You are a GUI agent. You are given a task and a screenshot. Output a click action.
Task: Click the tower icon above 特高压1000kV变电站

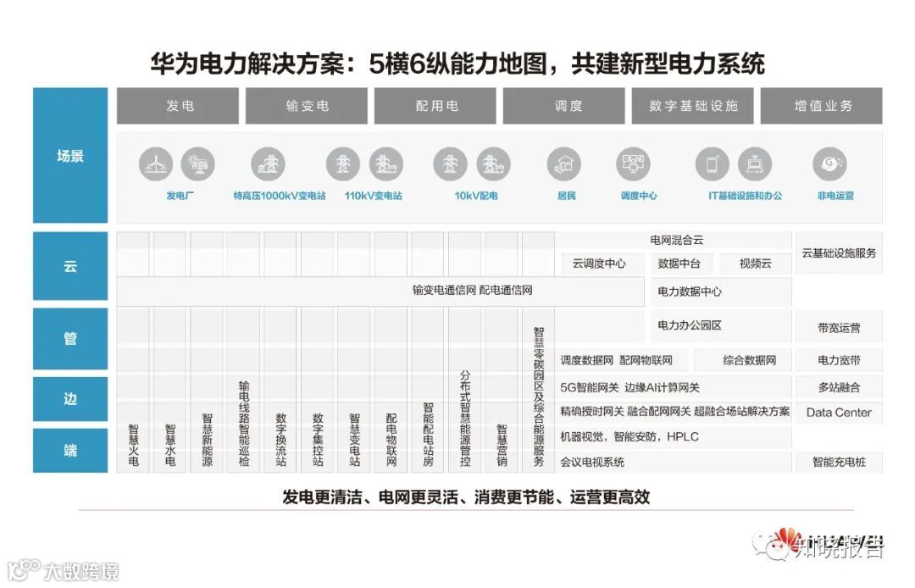click(269, 164)
